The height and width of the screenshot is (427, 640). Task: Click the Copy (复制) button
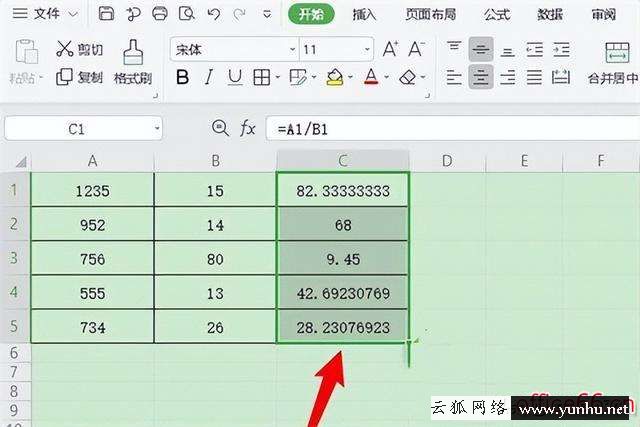(80, 77)
